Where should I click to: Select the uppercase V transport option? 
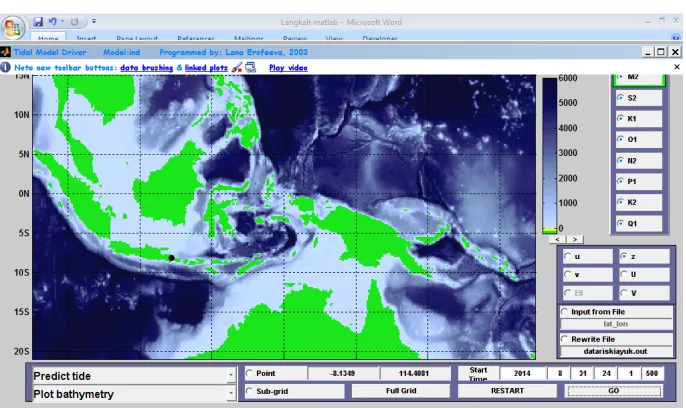(x=623, y=293)
